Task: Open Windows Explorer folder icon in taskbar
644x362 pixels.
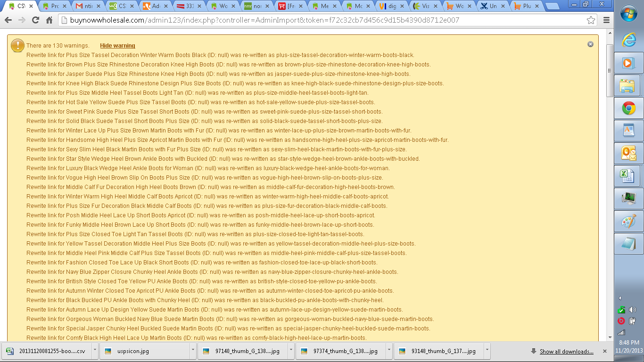Action: point(627,86)
